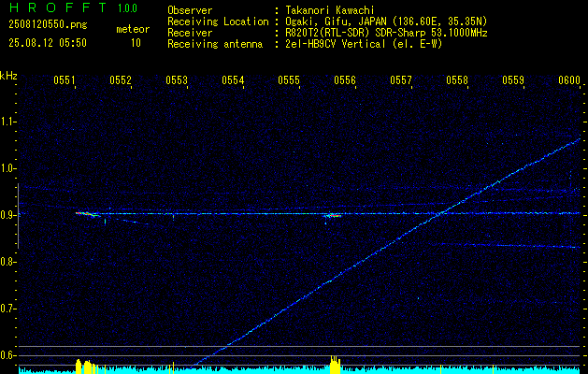Click the red meteor echo near 0551

point(87,214)
